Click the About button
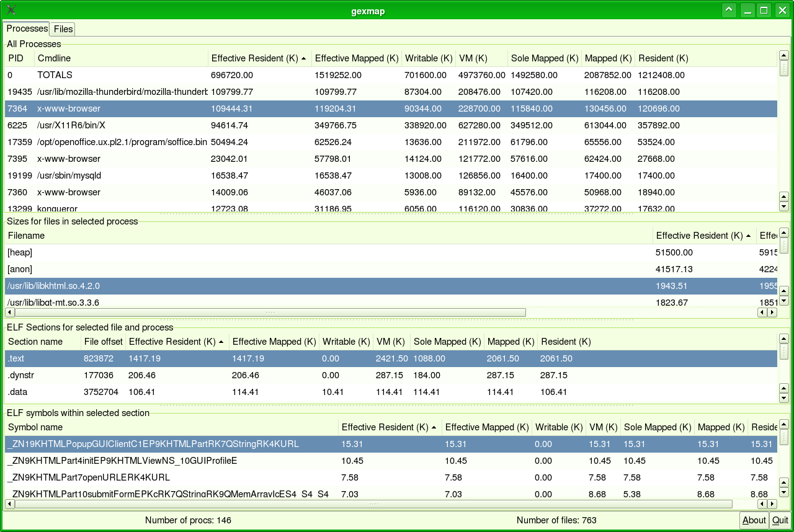The height and width of the screenshot is (532, 794). click(x=754, y=520)
